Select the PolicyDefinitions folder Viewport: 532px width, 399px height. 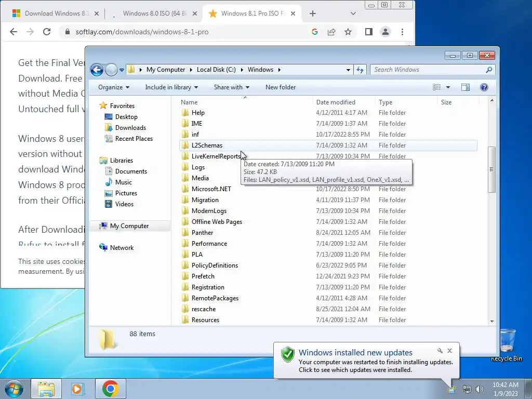pos(215,265)
